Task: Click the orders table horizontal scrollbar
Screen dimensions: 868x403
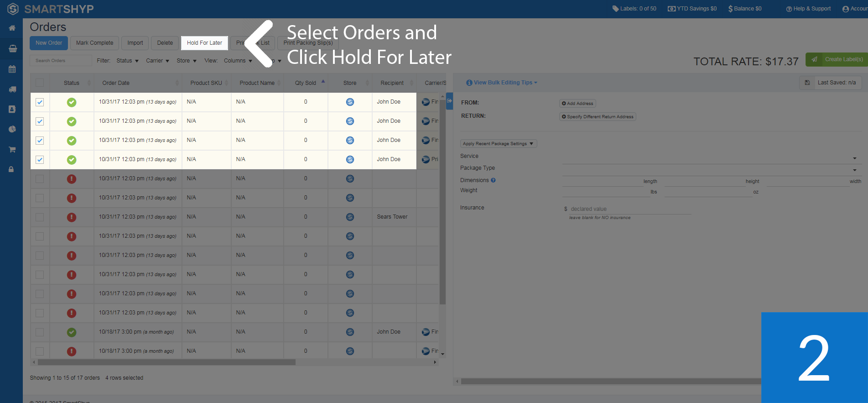Action: [166, 362]
